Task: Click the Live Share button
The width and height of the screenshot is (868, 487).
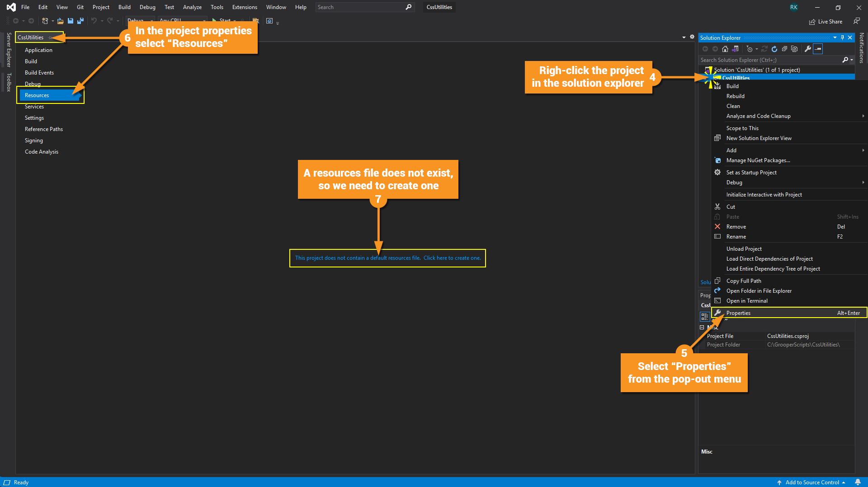Action: pos(826,22)
